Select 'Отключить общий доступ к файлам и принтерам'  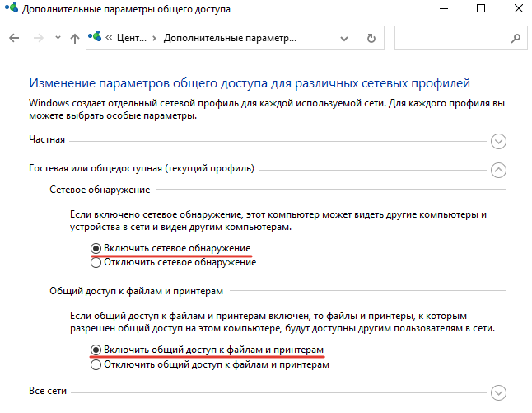[x=210, y=364]
